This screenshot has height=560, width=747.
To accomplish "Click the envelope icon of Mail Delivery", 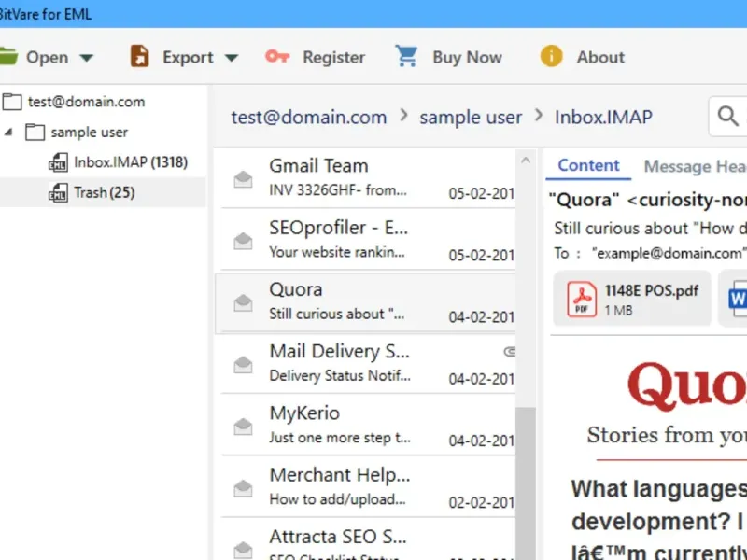I will point(243,365).
